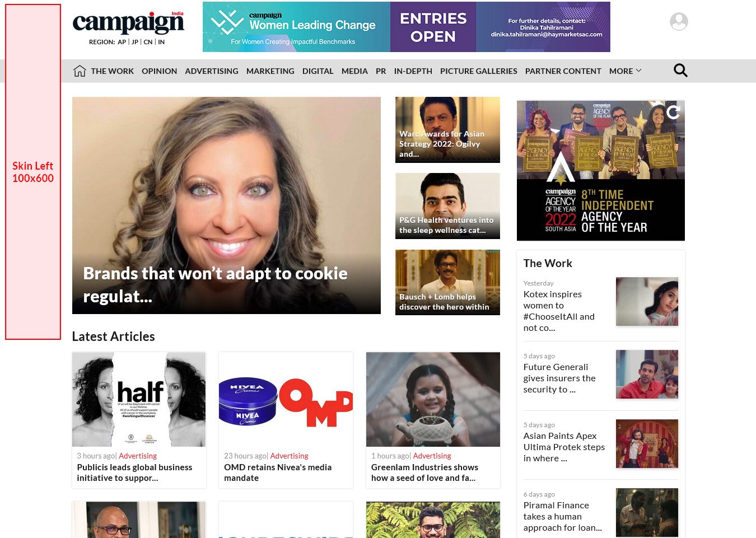Open the PARTNER CONTENT section
The image size is (756, 538).
(563, 71)
